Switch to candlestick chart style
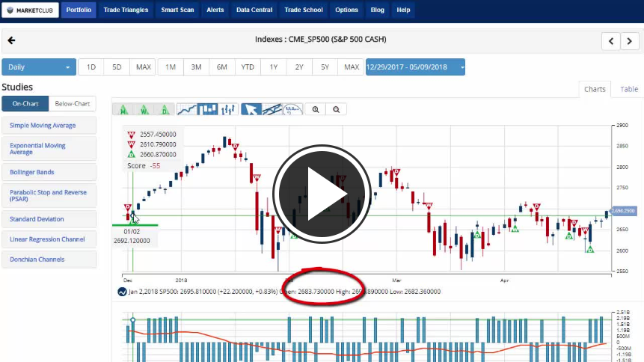The width and height of the screenshot is (644, 362). pos(207,109)
